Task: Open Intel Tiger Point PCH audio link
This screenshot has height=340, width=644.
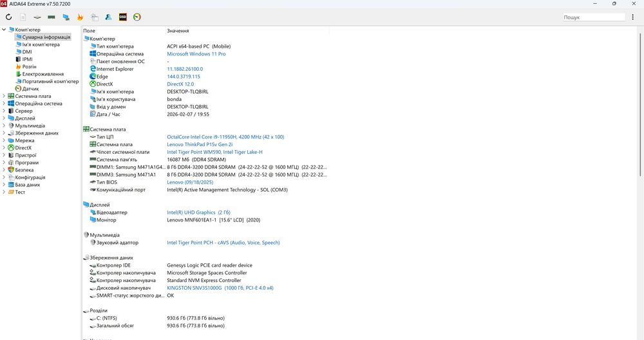Action: (223, 243)
